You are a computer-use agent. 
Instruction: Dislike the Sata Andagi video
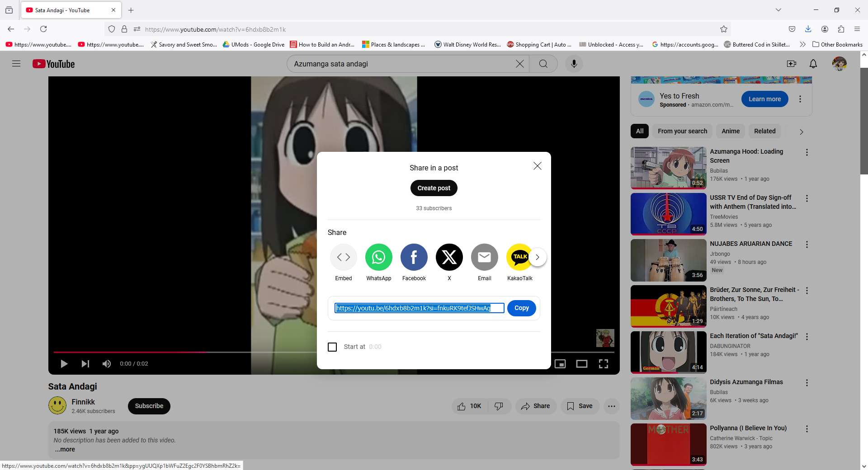(x=499, y=406)
